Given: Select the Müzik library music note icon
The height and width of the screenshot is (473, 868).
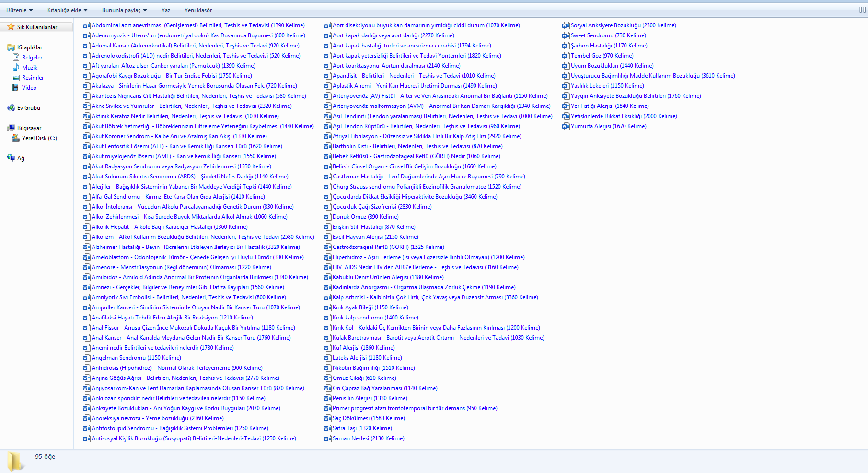Looking at the screenshot, I should tap(16, 67).
